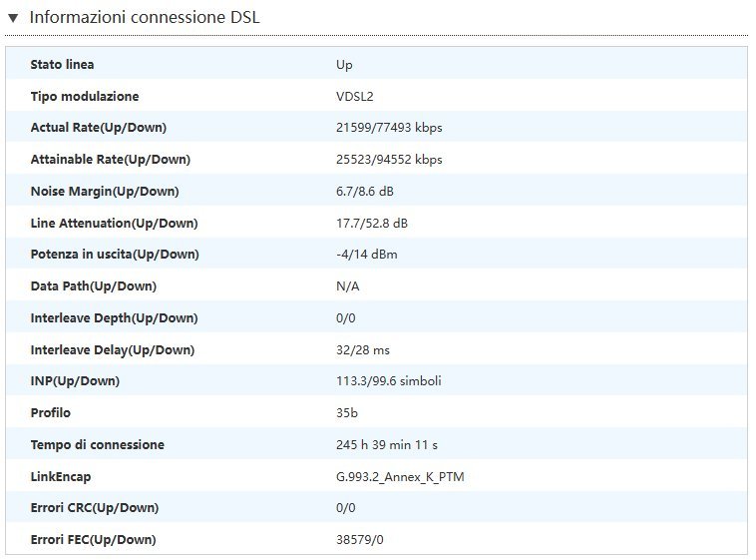Image resolution: width=756 pixels, height=560 pixels.
Task: Collapse the Informazioni connessione DSL section triangle
Action: coord(13,18)
